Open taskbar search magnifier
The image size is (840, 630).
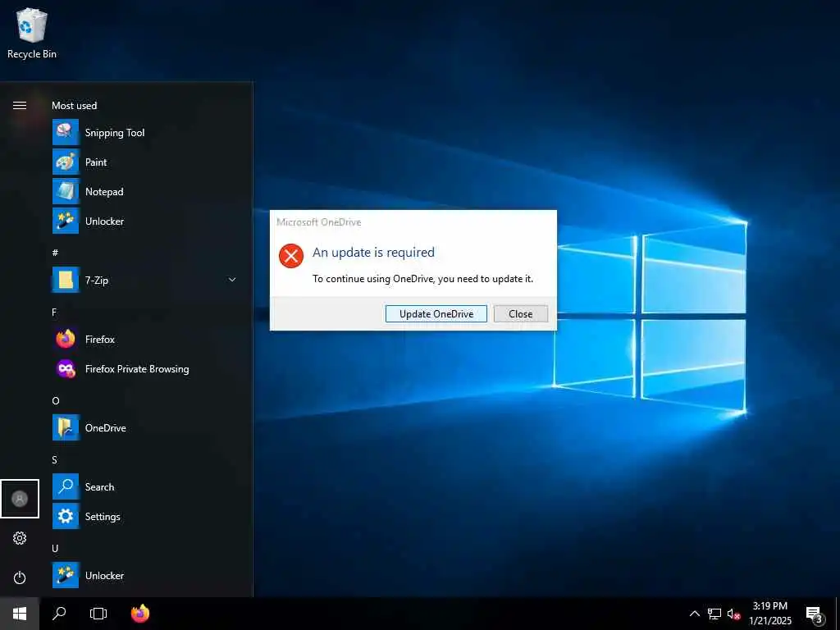pyautogui.click(x=59, y=614)
